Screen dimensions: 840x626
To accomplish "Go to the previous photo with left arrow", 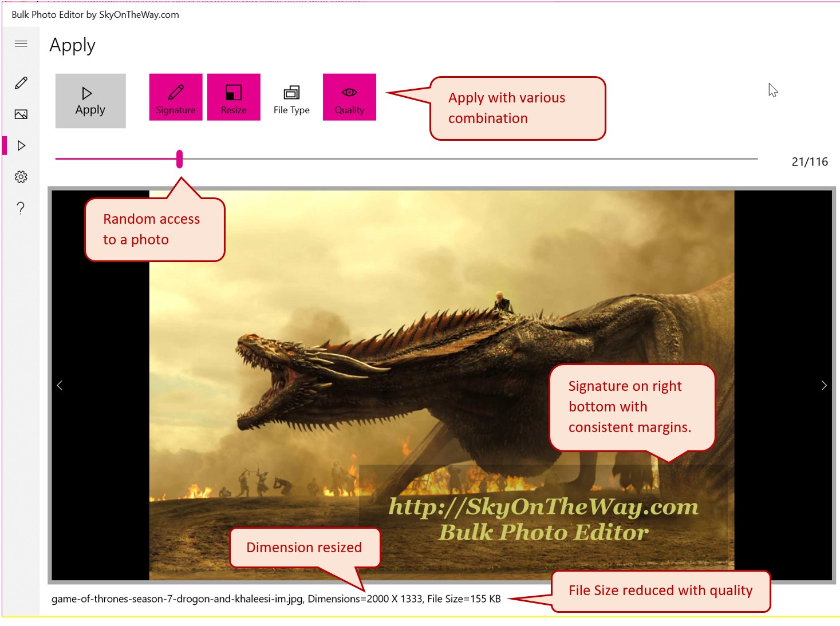I will coord(60,385).
